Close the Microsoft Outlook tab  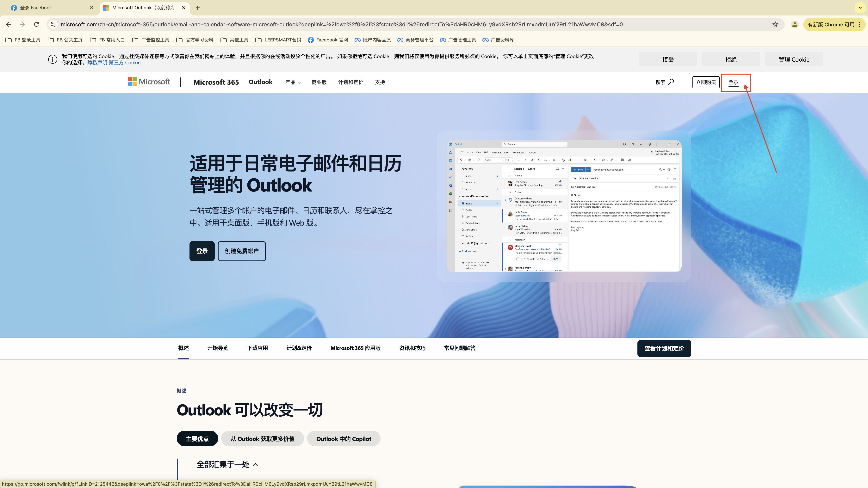[x=184, y=7]
